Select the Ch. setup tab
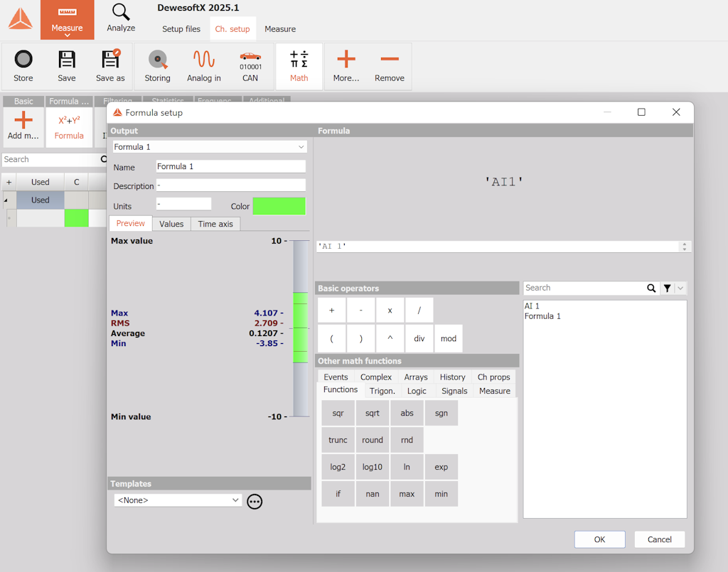This screenshot has height=572, width=728. click(x=232, y=28)
